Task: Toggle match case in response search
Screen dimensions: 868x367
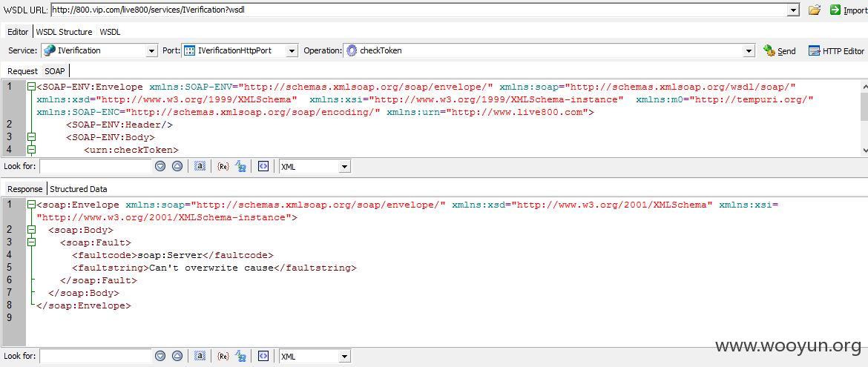Action: coord(240,357)
